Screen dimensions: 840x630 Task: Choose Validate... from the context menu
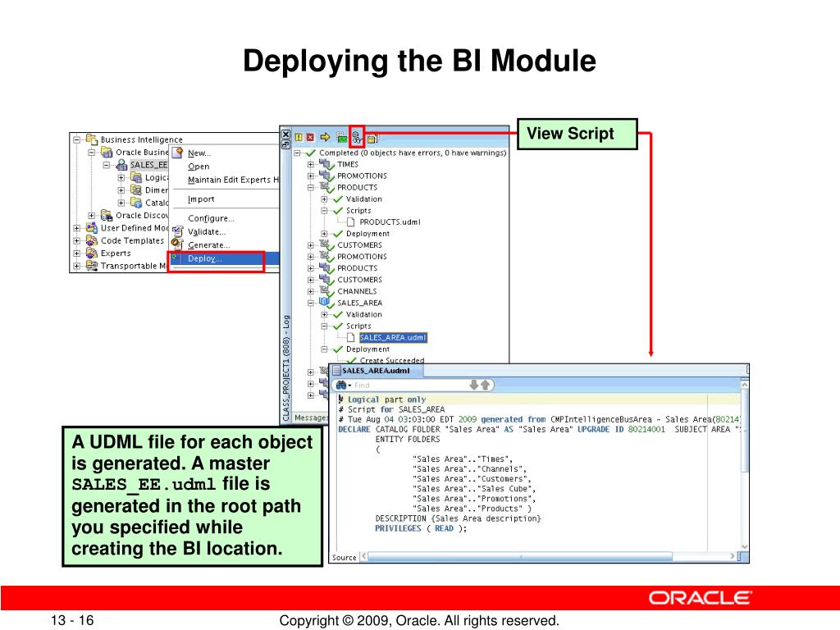pyautogui.click(x=207, y=231)
